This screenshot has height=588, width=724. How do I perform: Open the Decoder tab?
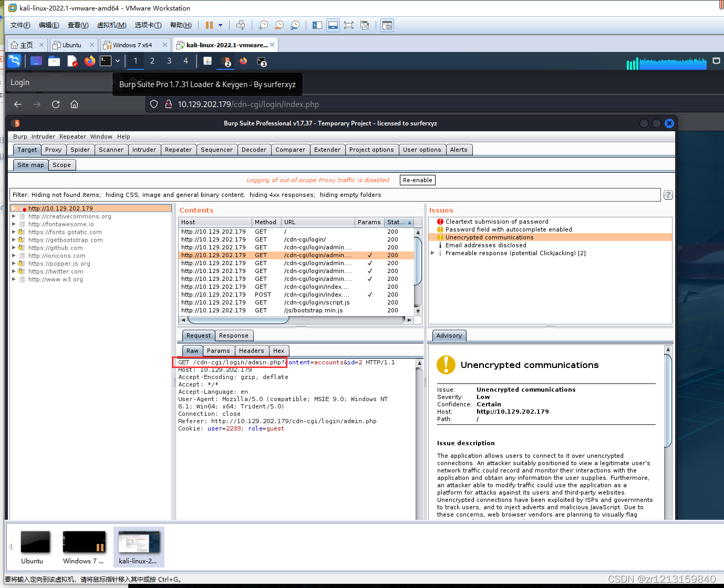coord(254,150)
